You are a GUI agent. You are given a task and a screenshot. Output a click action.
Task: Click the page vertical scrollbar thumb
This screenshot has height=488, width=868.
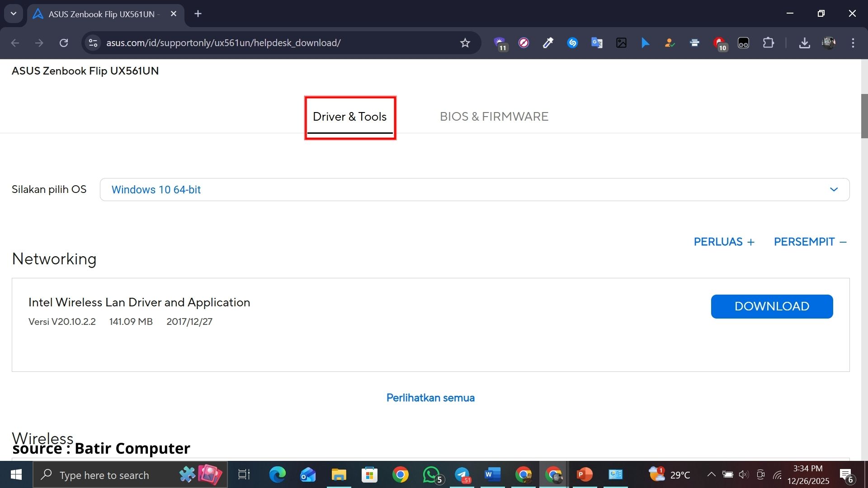(864, 116)
